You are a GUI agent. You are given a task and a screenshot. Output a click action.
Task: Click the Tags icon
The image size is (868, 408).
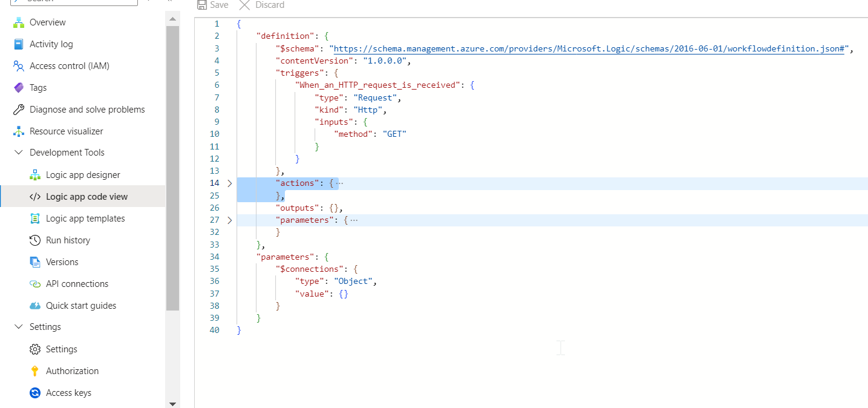(18, 88)
